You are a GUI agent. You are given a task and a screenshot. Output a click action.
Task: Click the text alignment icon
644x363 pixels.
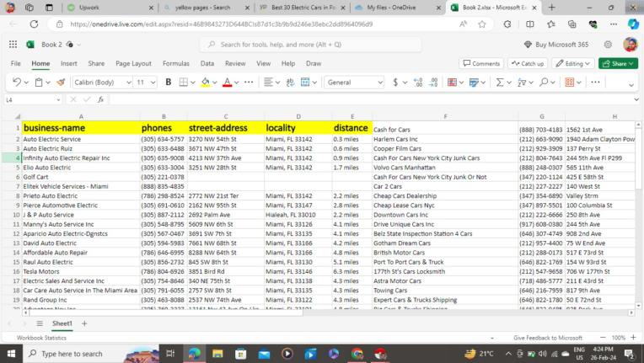[268, 83]
